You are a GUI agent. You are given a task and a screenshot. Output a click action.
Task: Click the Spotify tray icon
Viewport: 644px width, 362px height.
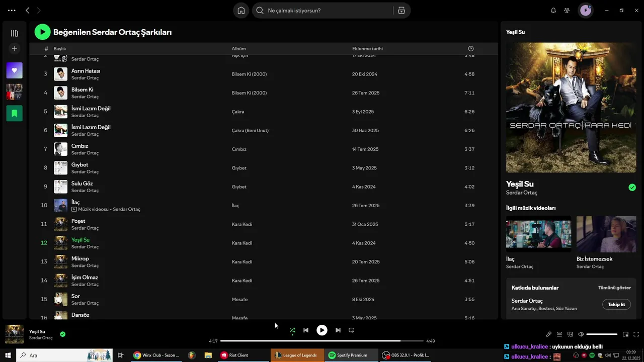592,355
